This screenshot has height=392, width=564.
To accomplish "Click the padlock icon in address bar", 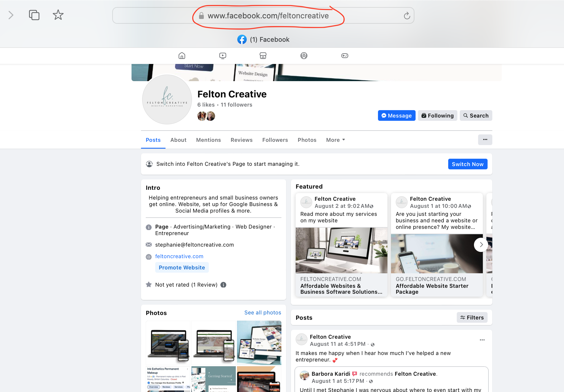I will click(x=201, y=16).
